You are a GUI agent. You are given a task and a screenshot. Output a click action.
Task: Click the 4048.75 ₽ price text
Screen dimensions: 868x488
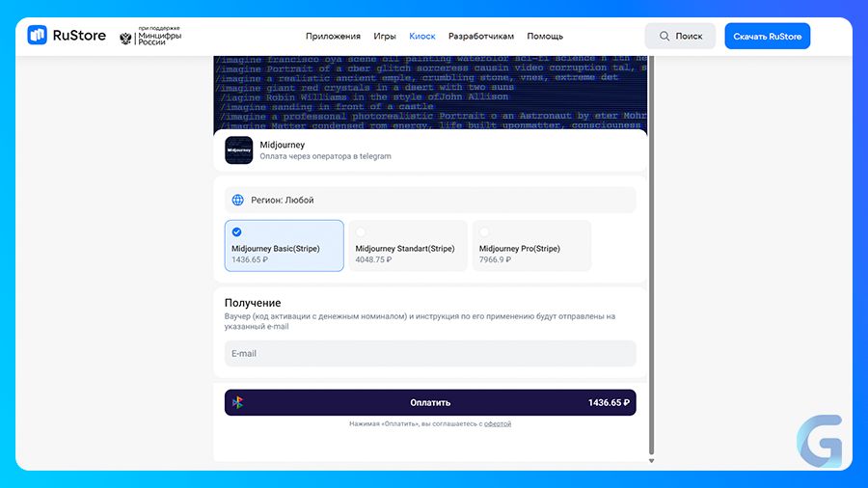tap(373, 259)
